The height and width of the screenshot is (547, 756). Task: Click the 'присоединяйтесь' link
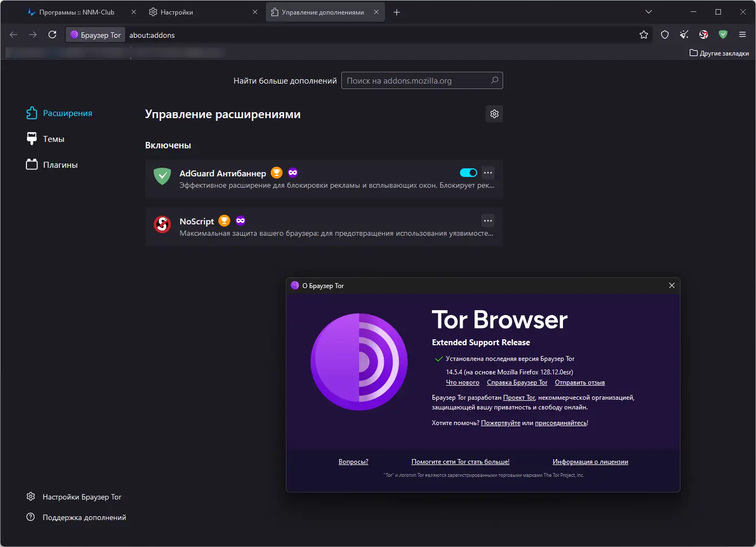click(x=561, y=423)
